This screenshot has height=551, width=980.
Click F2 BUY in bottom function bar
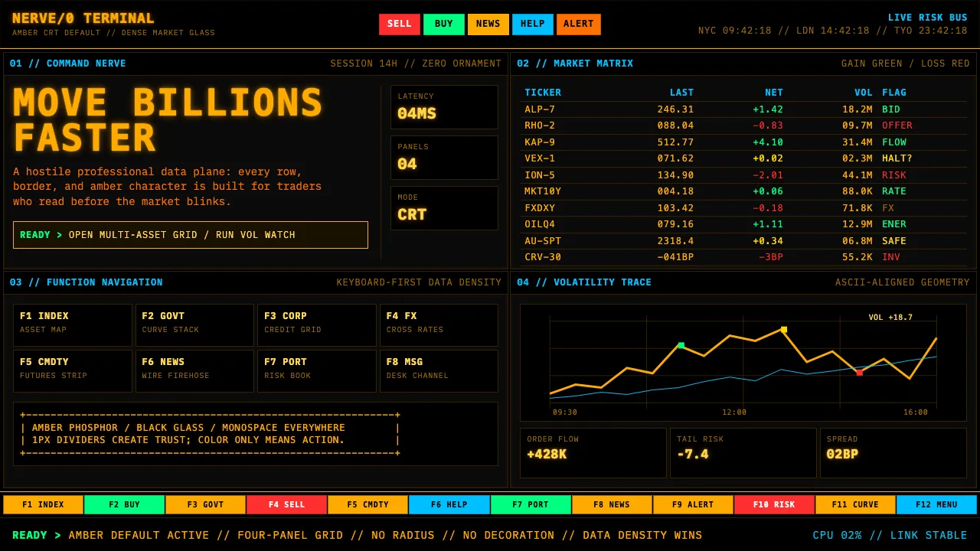point(125,505)
